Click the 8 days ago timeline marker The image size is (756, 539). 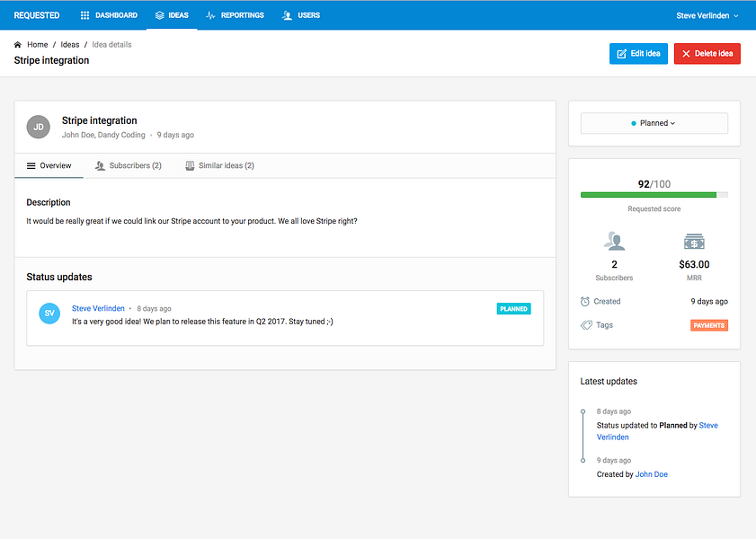(x=583, y=411)
